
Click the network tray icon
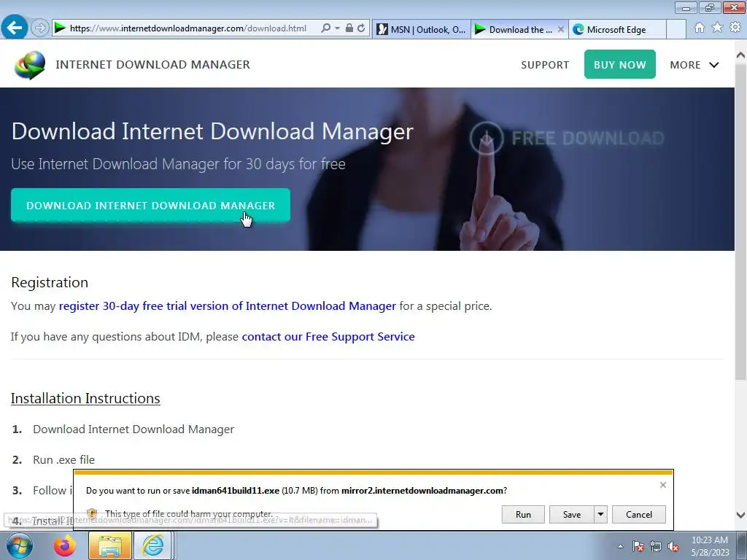(656, 546)
